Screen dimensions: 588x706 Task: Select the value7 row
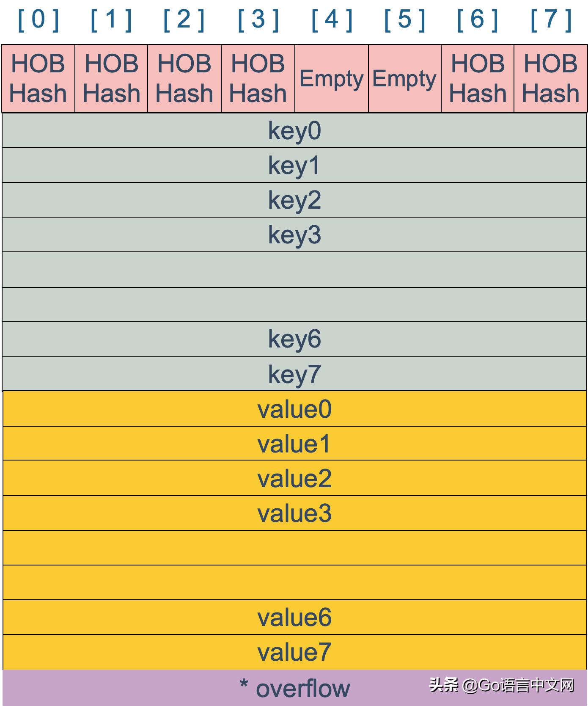(294, 652)
